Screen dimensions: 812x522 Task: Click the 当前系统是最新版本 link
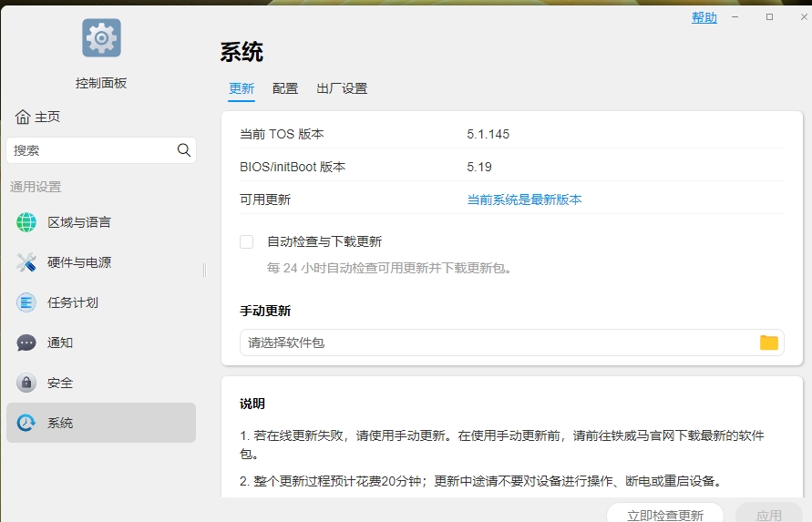[x=524, y=200]
